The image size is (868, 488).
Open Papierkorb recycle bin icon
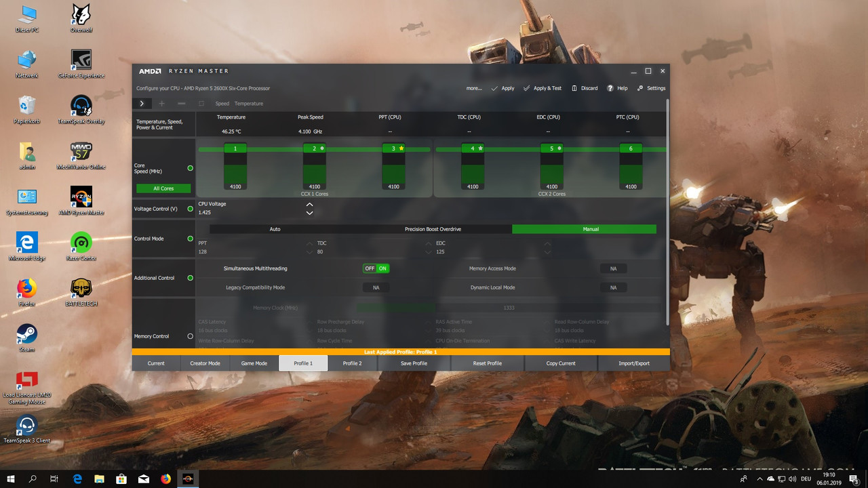pyautogui.click(x=27, y=110)
